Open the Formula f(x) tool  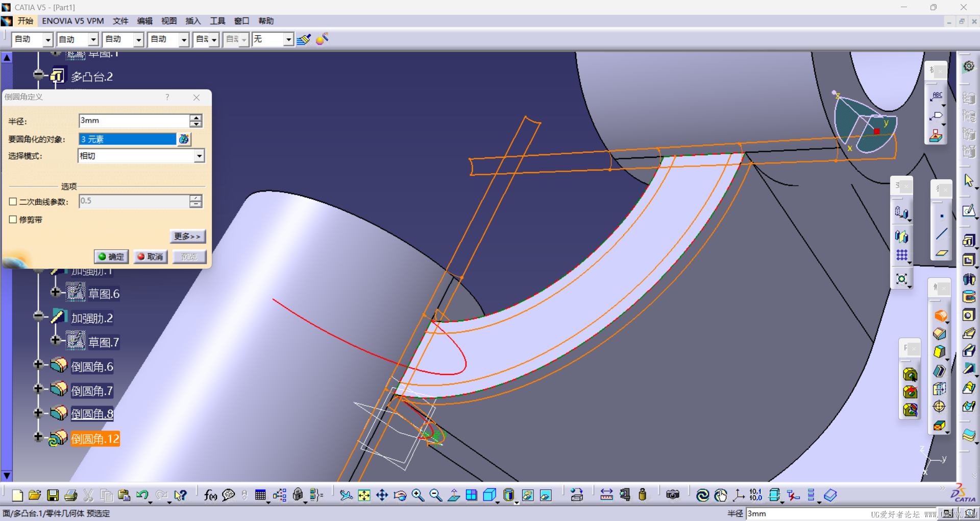(210, 495)
